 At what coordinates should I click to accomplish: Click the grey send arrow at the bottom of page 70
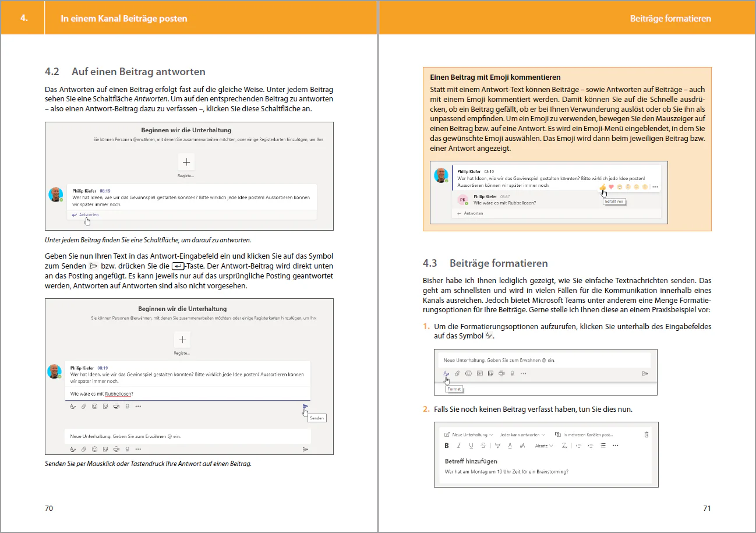(x=305, y=449)
